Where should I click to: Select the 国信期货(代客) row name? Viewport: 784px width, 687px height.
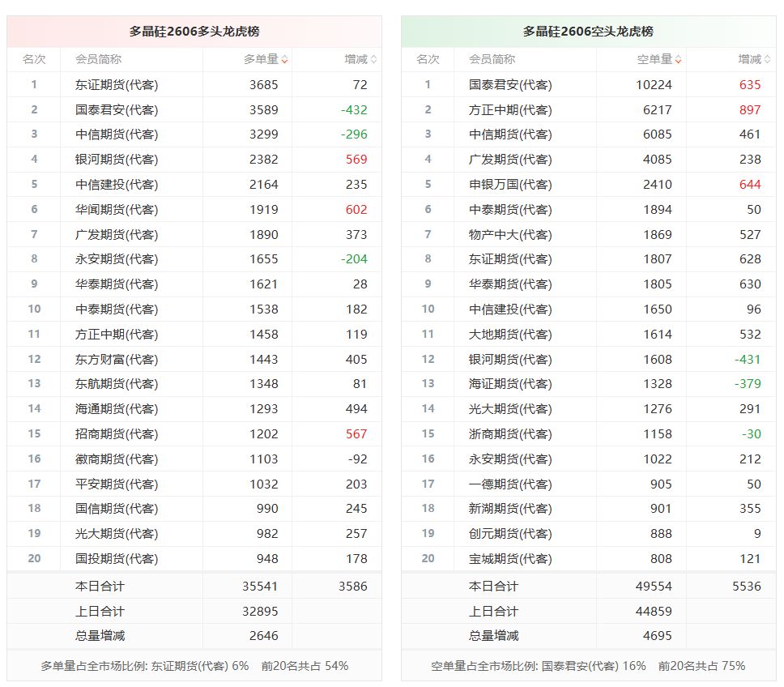point(117,509)
